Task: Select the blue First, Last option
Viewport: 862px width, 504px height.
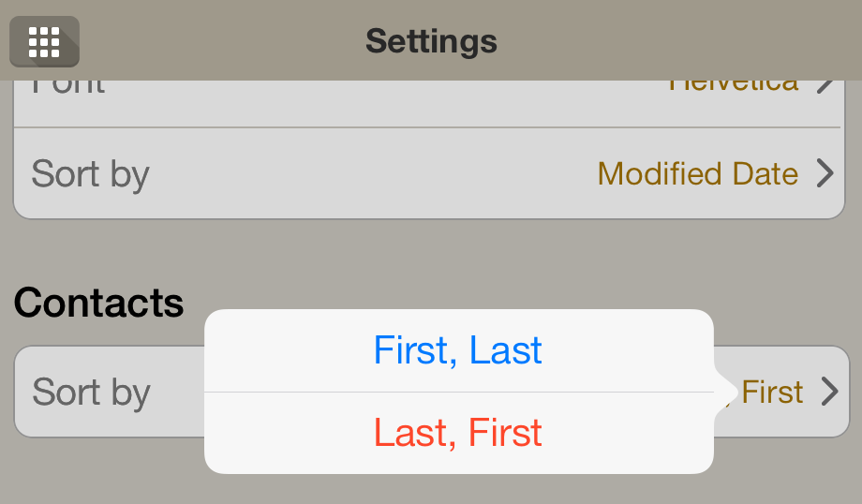Action: [458, 350]
